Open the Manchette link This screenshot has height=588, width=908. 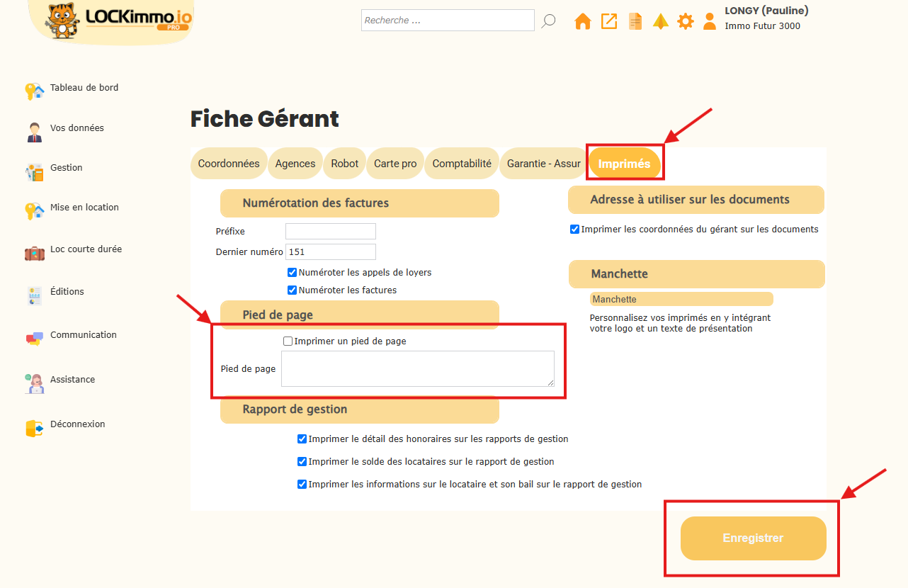click(614, 300)
